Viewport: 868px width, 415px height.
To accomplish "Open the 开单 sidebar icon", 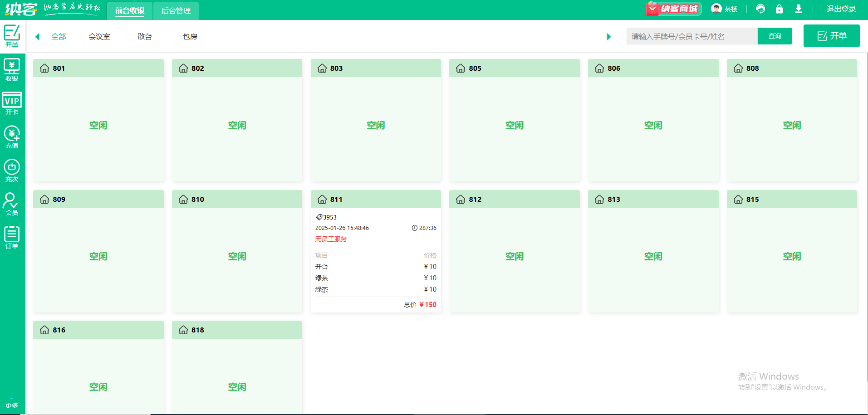I will tap(12, 36).
